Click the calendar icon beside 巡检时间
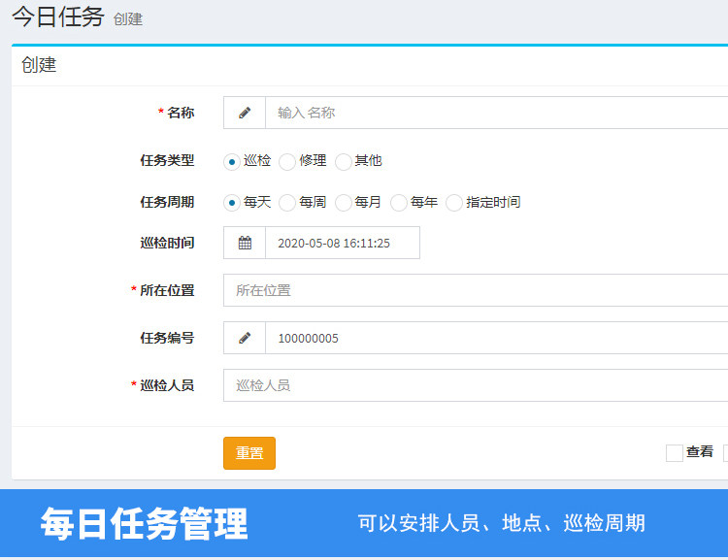This screenshot has height=560, width=728. point(245,243)
